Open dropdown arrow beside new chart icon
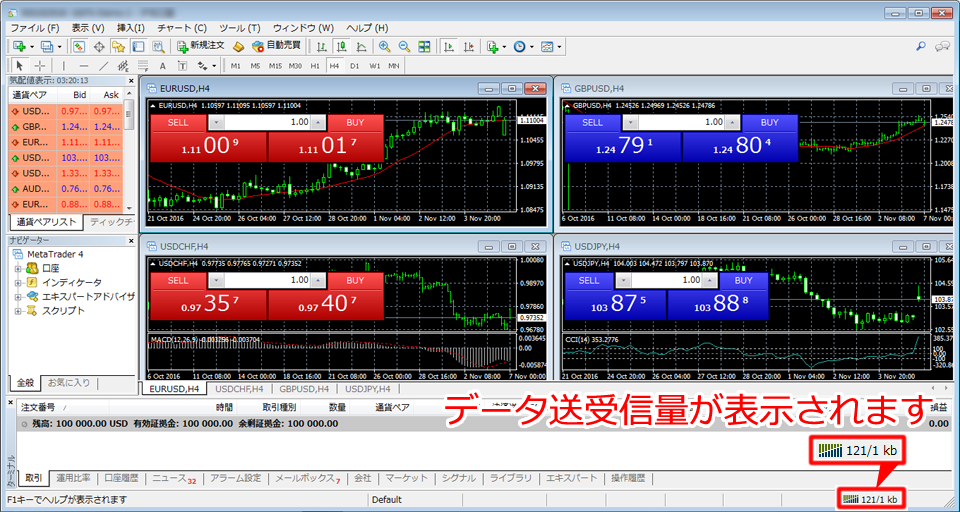This screenshot has width=960, height=512. tap(31, 47)
